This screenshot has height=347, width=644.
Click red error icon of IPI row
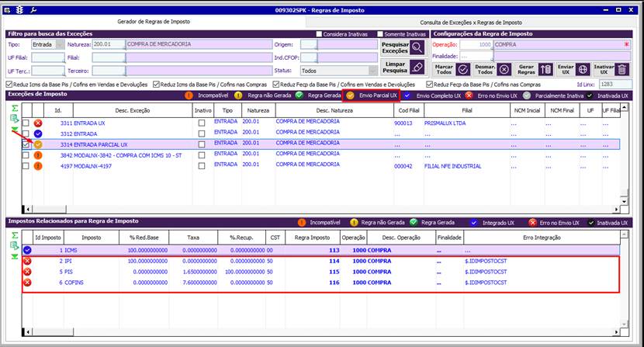27,261
